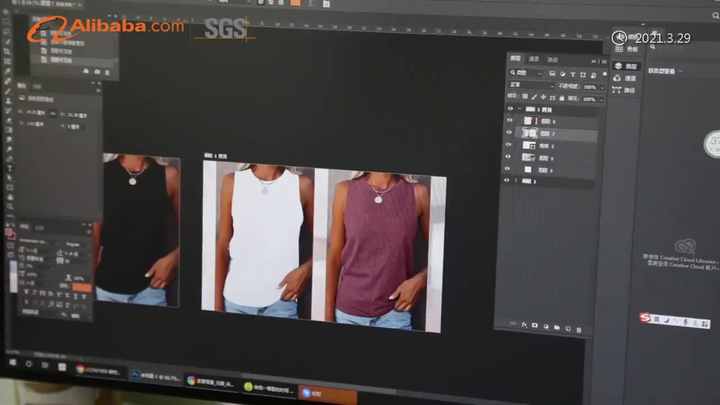Lock all layer attributes with padlock icon
Viewport: 720px width, 405px height.
click(x=562, y=98)
